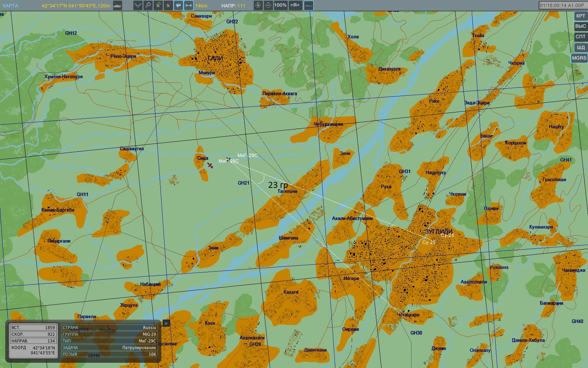
Task: Click the КООРД coordinates field
Action: [x=33, y=350]
